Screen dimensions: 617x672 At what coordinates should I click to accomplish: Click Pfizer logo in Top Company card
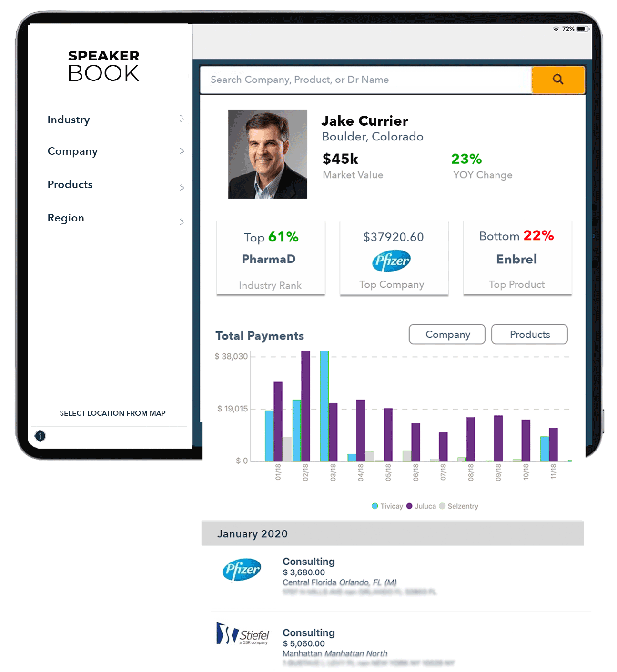pos(391,261)
